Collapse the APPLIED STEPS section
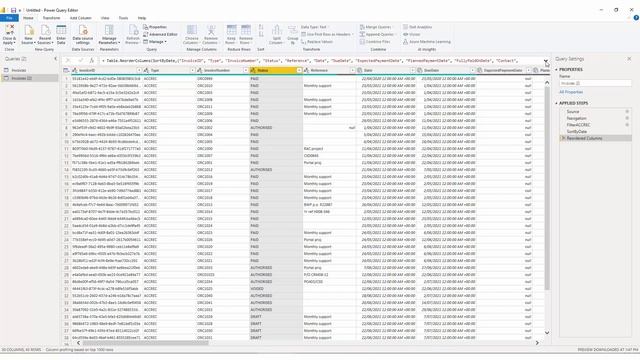The height and width of the screenshot is (360, 640). tap(556, 103)
